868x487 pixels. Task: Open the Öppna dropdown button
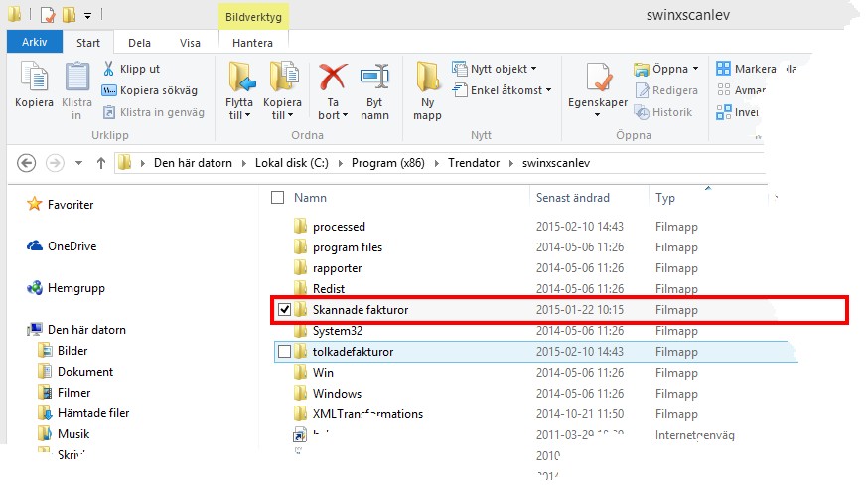point(666,69)
